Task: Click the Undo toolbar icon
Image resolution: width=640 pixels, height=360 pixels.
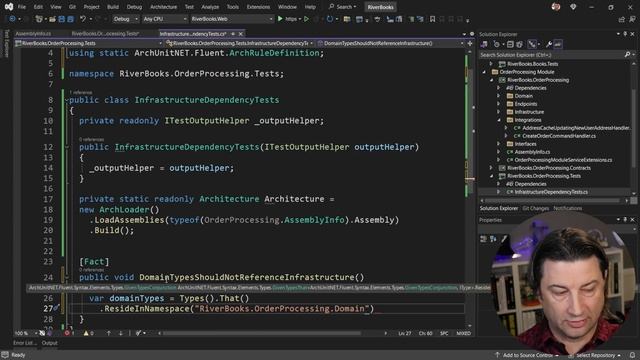Action: coord(83,19)
